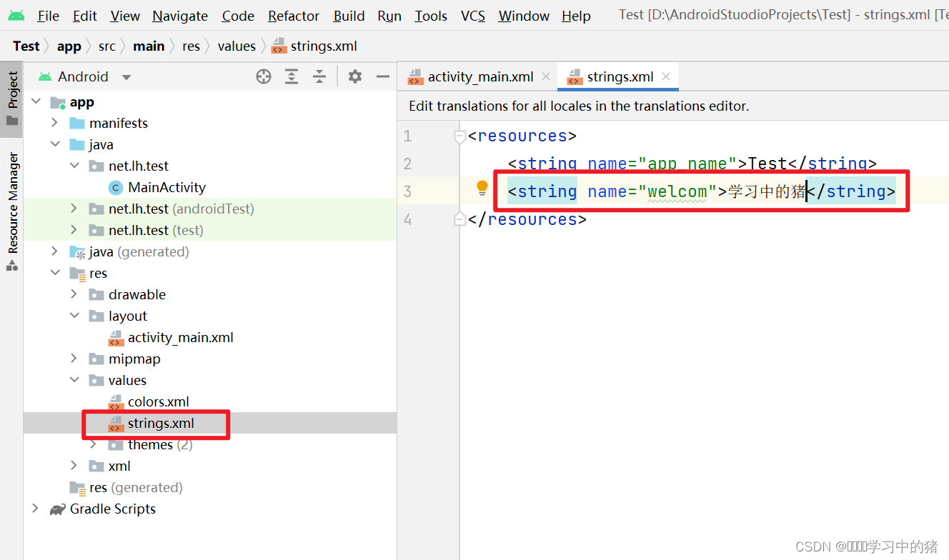Click the yellow lightbulb quick-fix icon
949x560 pixels.
coord(482,188)
